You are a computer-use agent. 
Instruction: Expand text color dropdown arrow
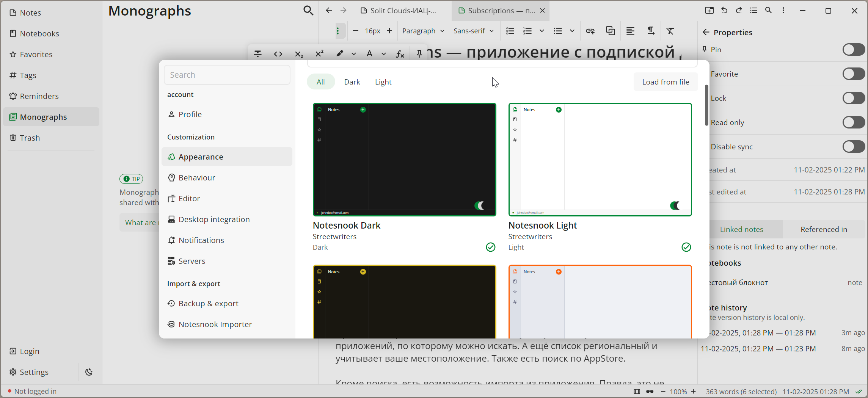[384, 54]
